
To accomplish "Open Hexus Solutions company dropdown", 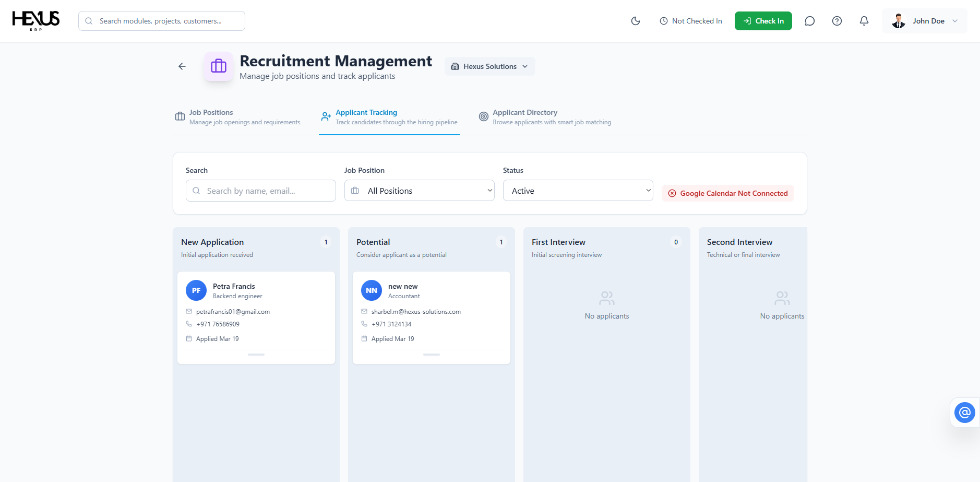I will pyautogui.click(x=490, y=66).
